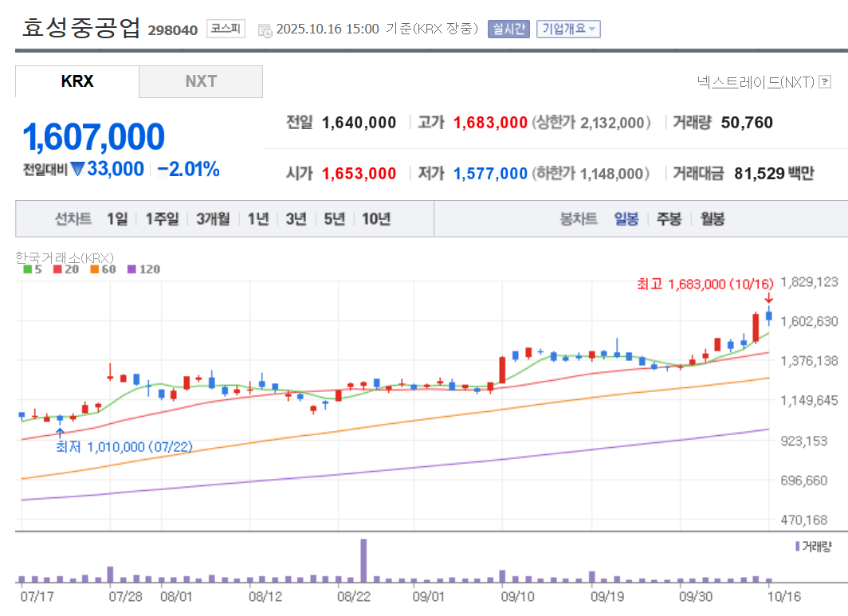The height and width of the screenshot is (616, 848).
Task: Click the current price 1,607,000
Action: point(93,136)
